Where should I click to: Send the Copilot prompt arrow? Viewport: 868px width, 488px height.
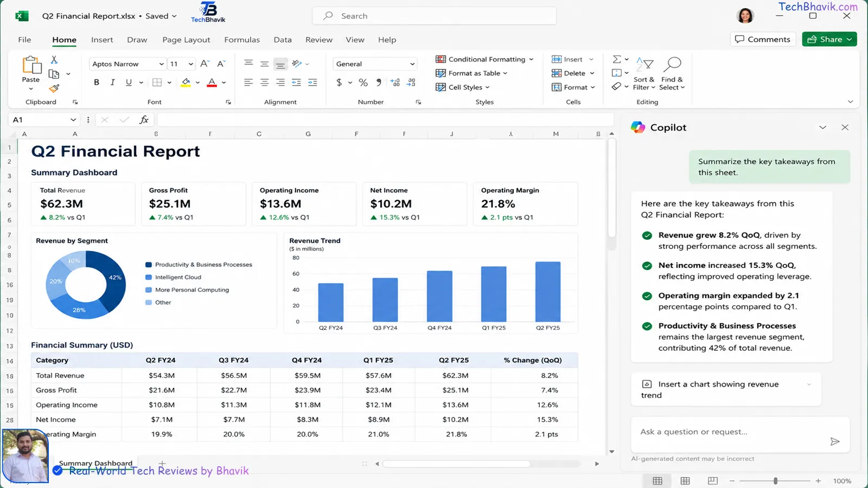pyautogui.click(x=835, y=441)
